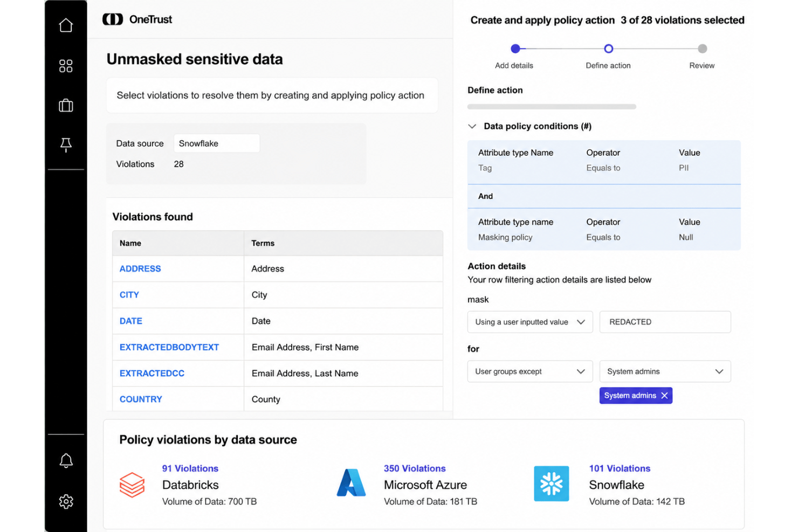Collapse Data policy conditions section
The height and width of the screenshot is (532, 798).
point(472,126)
